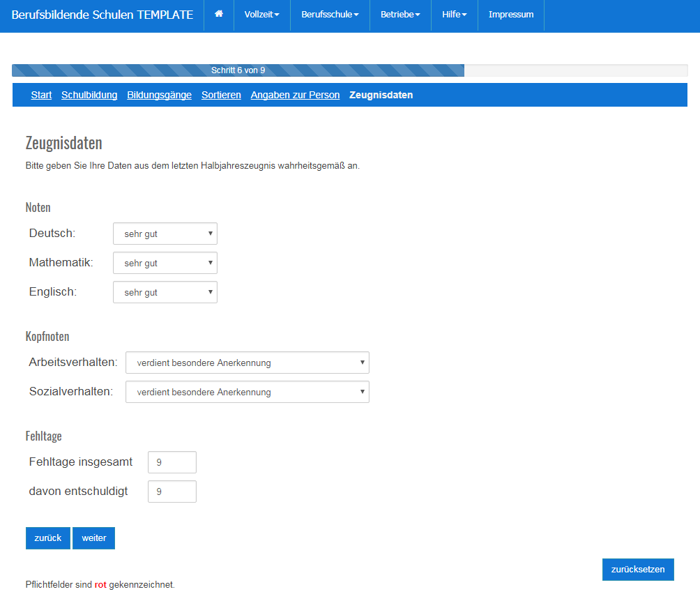Viewport: 700px width, 594px height.
Task: Select the davon entschuldigt input field
Action: [172, 492]
